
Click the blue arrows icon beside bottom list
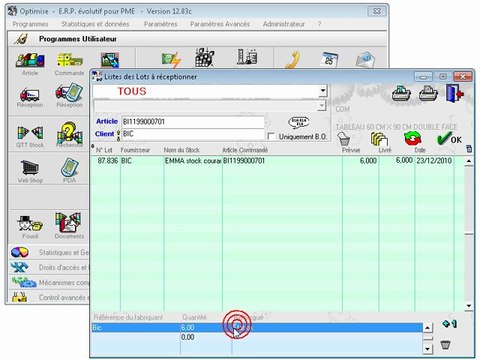tap(449, 323)
